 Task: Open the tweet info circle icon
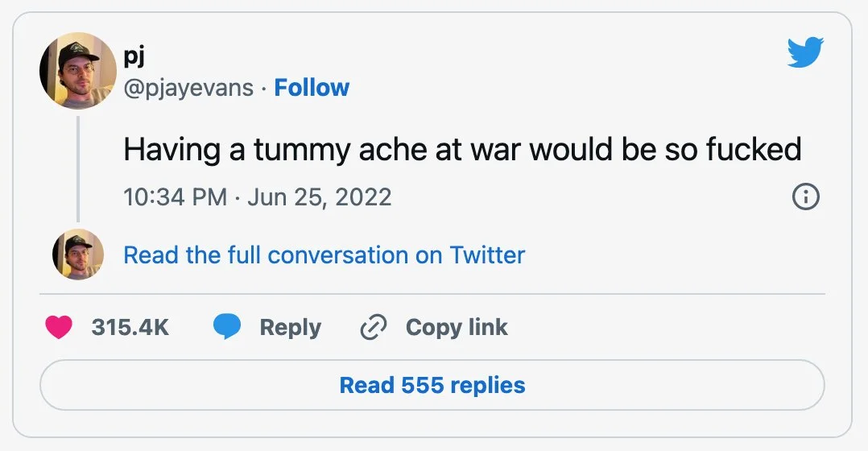[806, 197]
